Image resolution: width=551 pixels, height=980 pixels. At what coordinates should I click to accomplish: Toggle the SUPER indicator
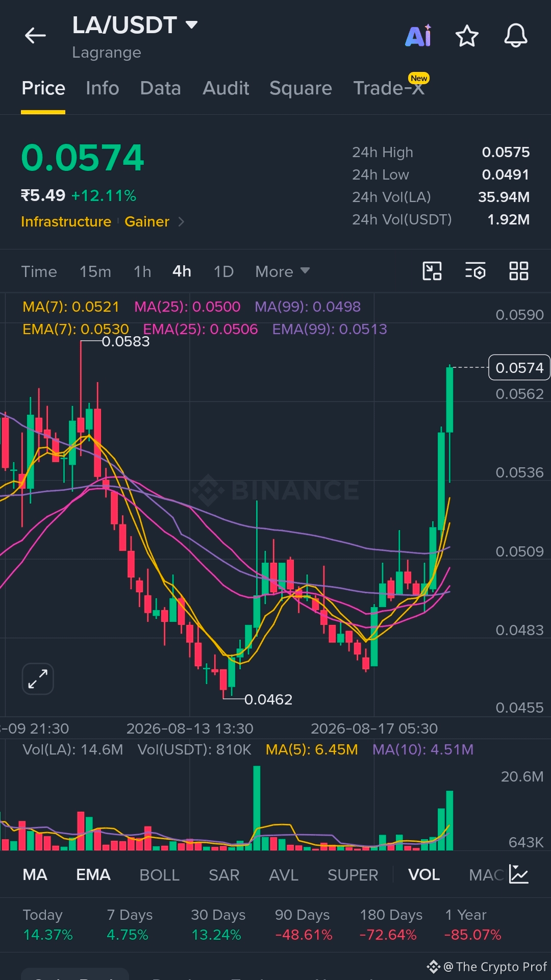(353, 875)
